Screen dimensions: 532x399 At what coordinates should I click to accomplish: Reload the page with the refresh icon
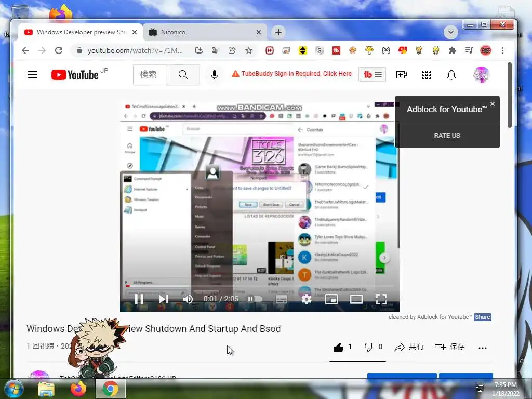point(59,50)
